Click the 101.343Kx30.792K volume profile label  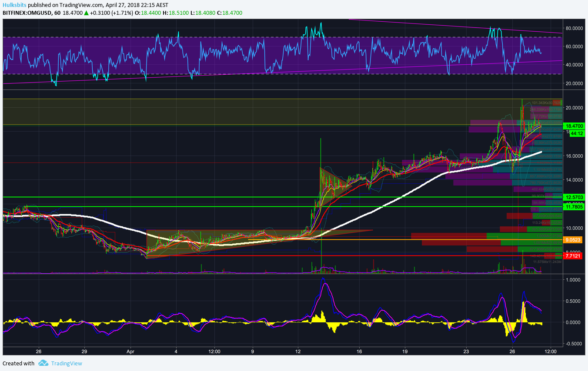coord(547,103)
